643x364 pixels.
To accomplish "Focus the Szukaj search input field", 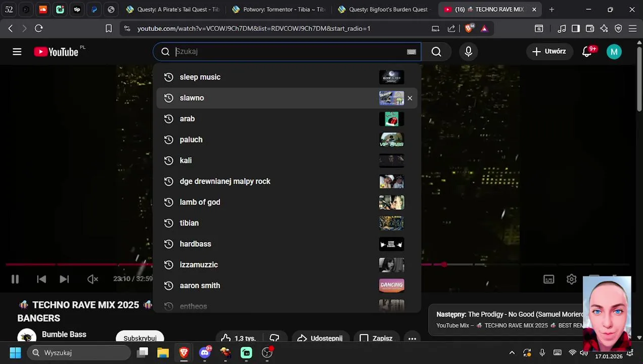I will (288, 52).
